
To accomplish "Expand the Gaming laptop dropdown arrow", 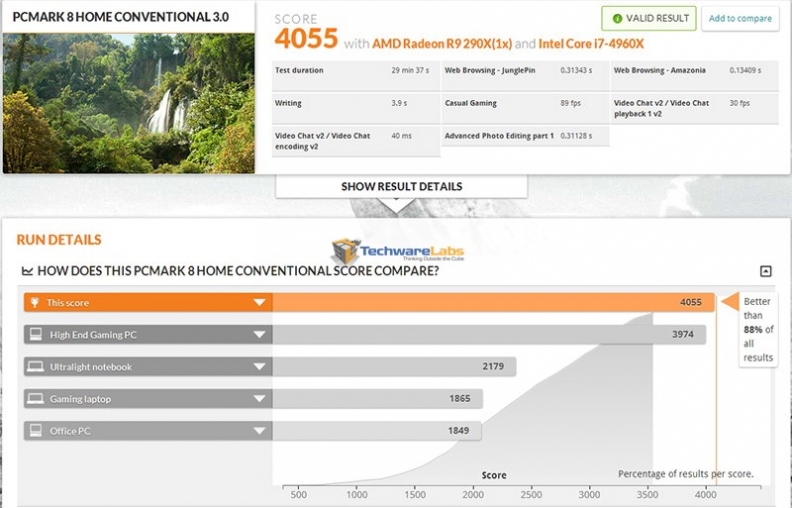I will point(260,399).
